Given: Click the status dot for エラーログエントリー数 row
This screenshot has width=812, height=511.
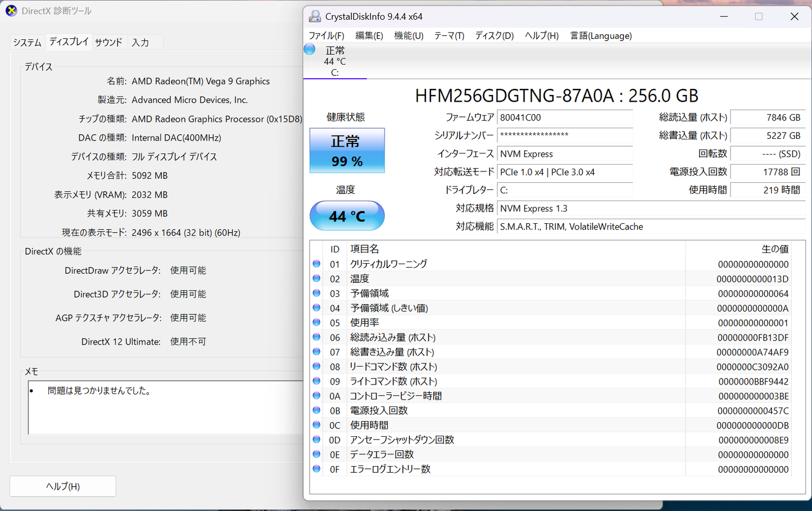Looking at the screenshot, I should coord(316,468).
